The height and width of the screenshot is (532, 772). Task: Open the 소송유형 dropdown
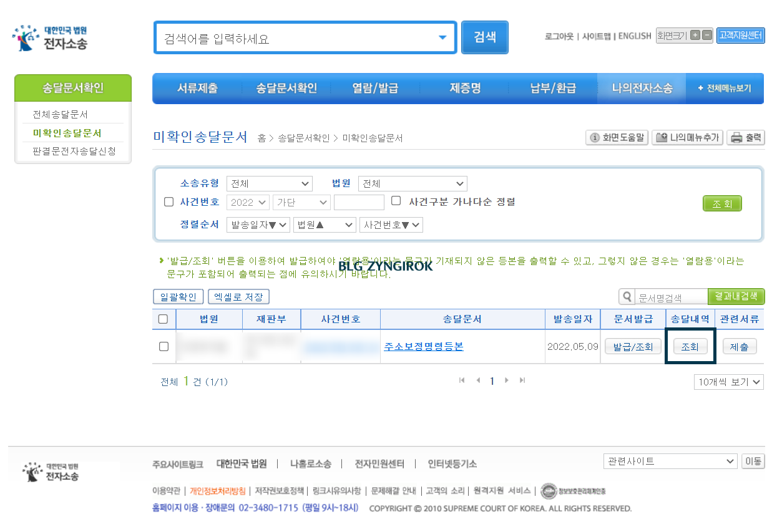[x=269, y=183]
